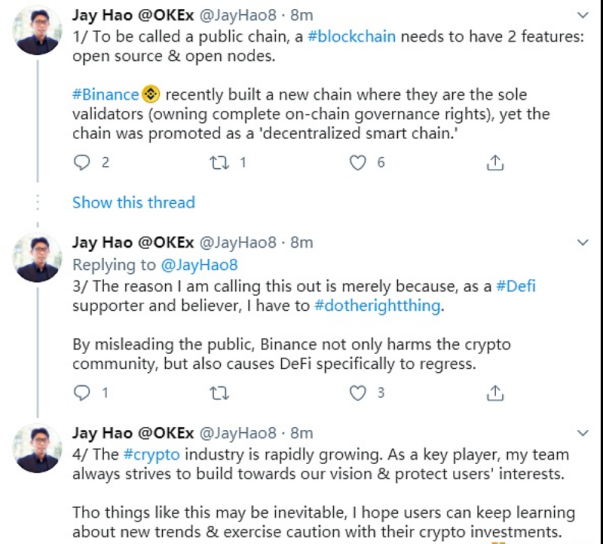Open the @JayHao8 mention in Replying to
The image size is (603, 544).
coord(192,265)
